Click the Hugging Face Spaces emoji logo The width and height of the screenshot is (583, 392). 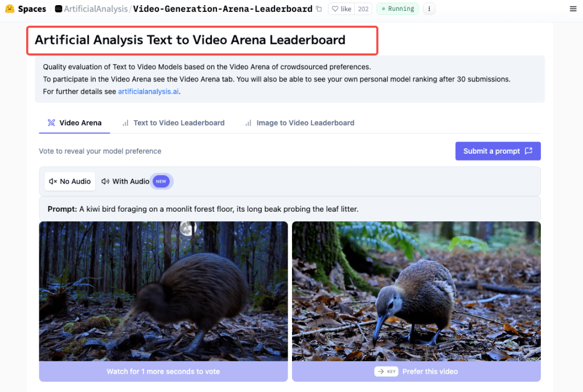pos(10,9)
